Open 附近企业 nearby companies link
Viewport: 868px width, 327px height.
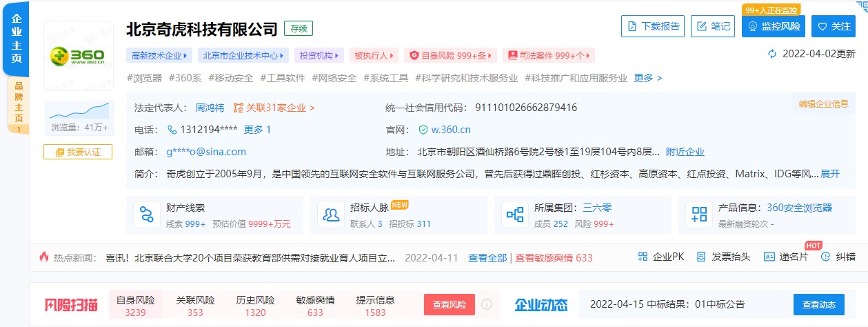click(x=685, y=152)
